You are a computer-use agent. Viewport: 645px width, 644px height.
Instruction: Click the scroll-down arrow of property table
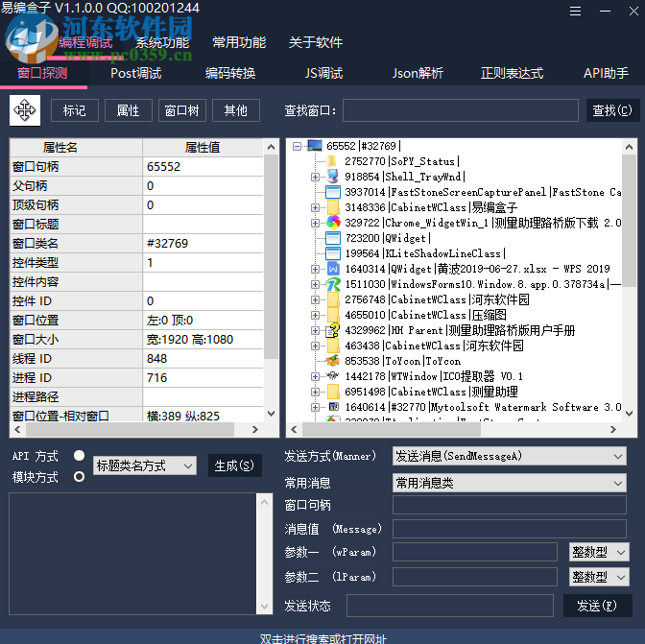pos(271,414)
